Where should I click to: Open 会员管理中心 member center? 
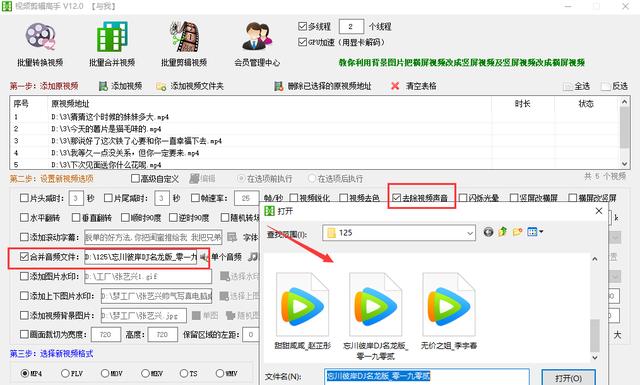[x=257, y=44]
